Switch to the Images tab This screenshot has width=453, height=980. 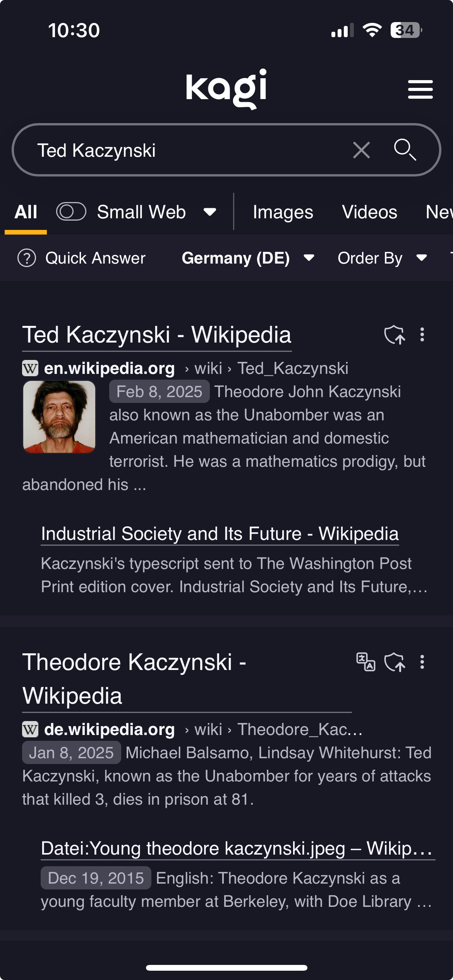click(x=283, y=212)
